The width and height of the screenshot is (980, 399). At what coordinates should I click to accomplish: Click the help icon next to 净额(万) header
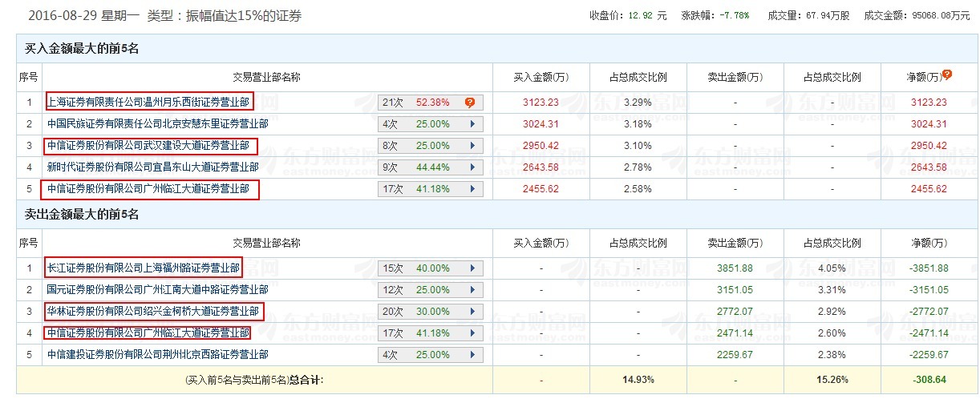[x=947, y=75]
